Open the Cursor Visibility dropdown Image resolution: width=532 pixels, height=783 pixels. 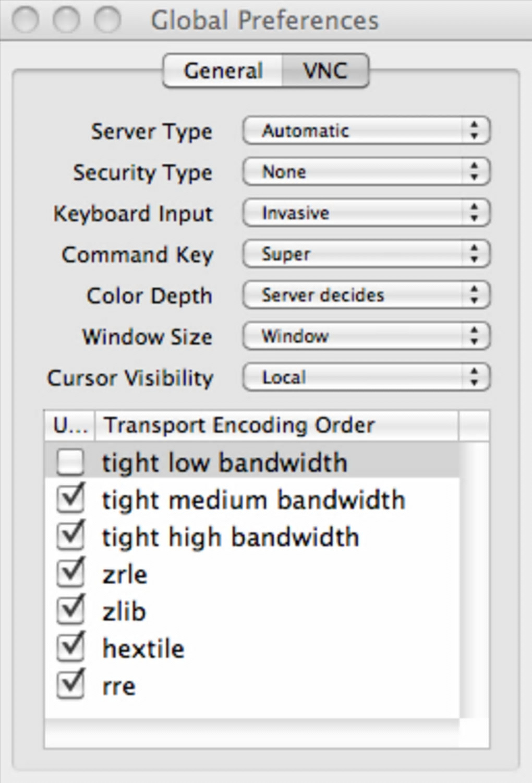tap(366, 377)
